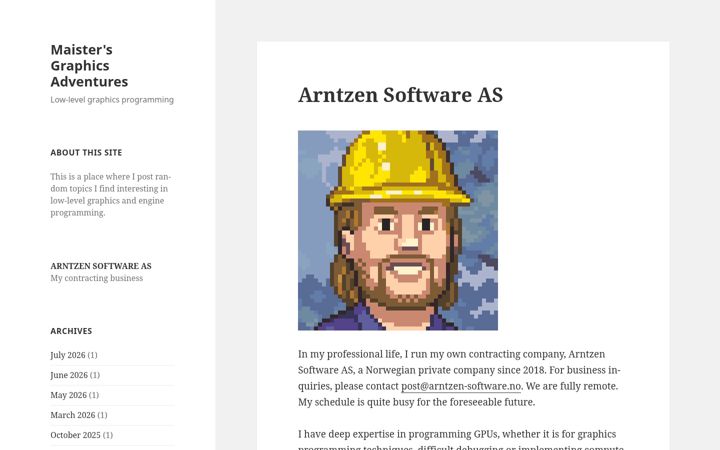
Task: Click the paragraph starting In my professional life
Action: (x=459, y=378)
